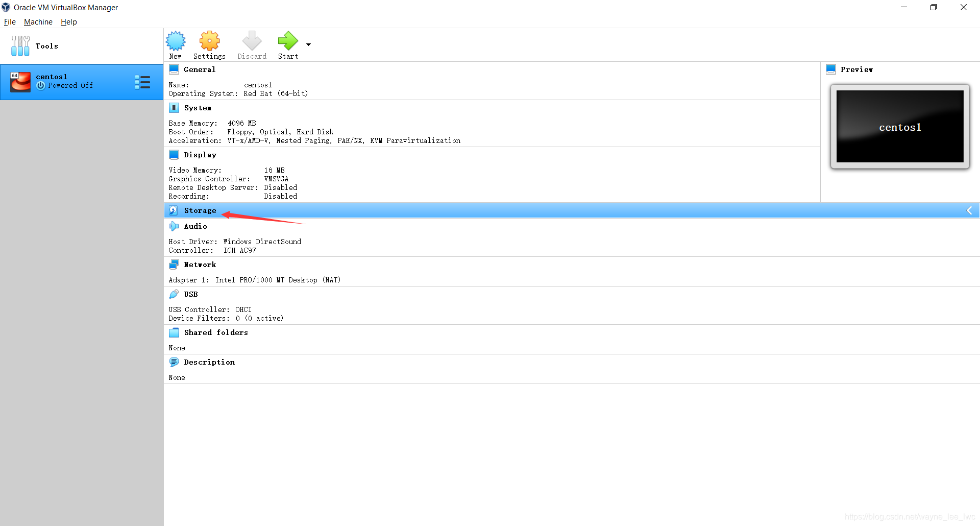Open the Display settings heading link

(x=200, y=155)
